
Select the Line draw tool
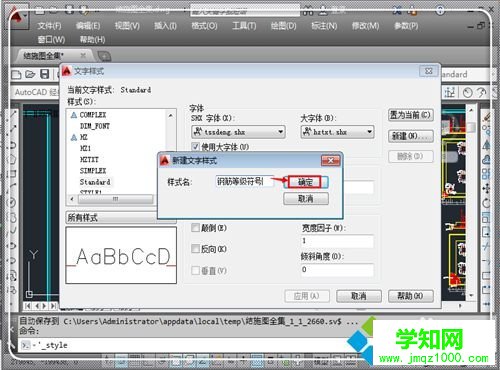pyautogui.click(x=12, y=115)
